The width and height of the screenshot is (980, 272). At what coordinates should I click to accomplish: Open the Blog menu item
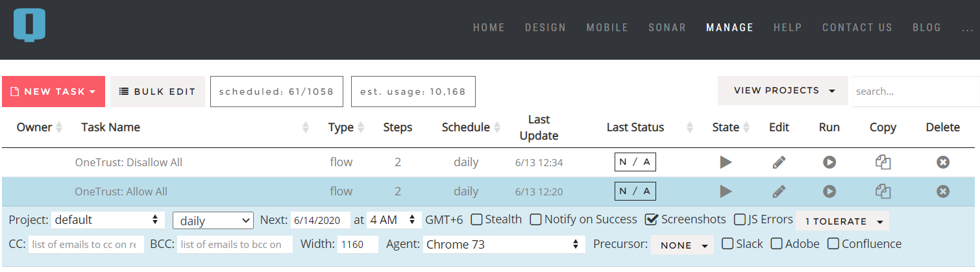click(x=927, y=27)
